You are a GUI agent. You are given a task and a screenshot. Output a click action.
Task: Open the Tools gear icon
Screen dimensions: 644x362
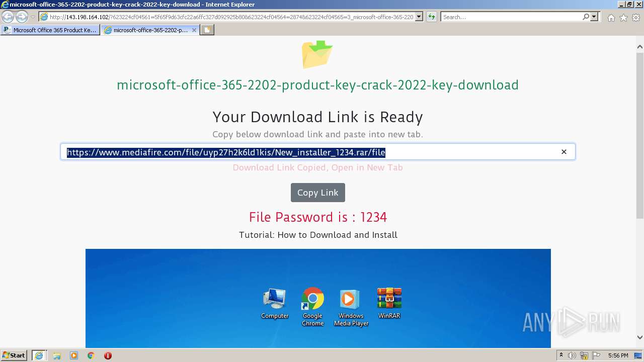tap(636, 18)
